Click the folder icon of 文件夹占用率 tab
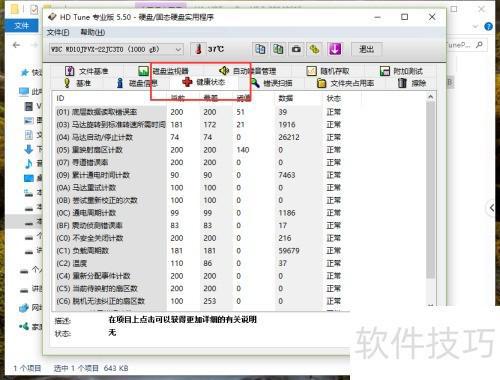This screenshot has height=380, width=500. pyautogui.click(x=321, y=83)
